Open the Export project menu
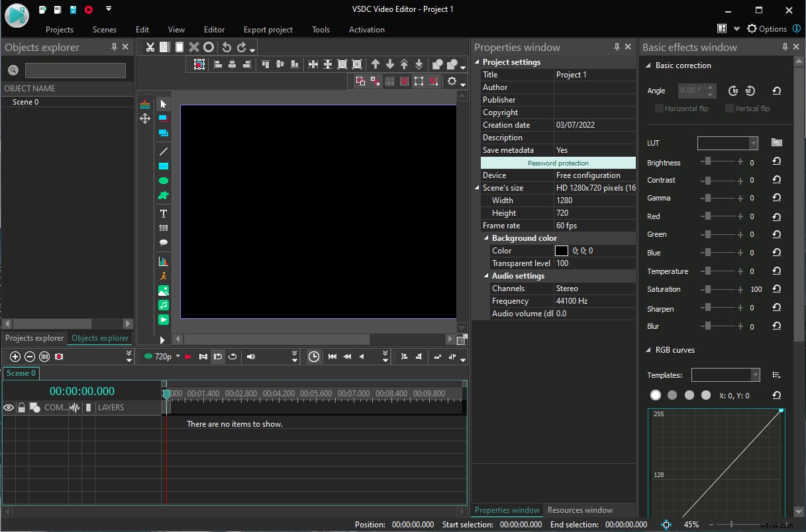Viewport: 806px width, 532px height. point(268,29)
